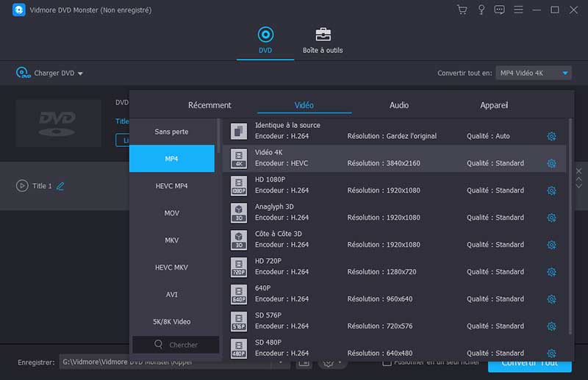588x380 pixels.
Task: Expand the Convertir tout en dropdown
Action: click(x=564, y=73)
